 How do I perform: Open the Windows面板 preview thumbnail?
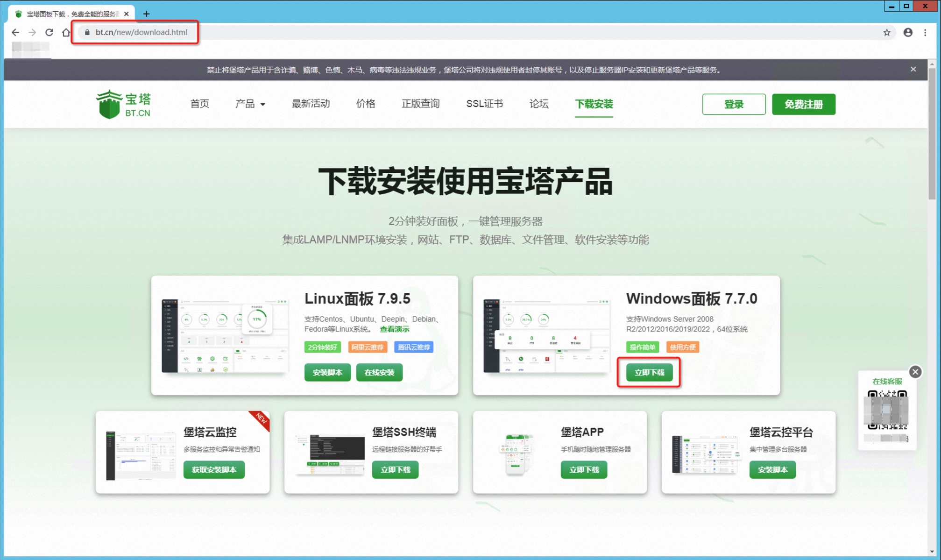(x=547, y=336)
